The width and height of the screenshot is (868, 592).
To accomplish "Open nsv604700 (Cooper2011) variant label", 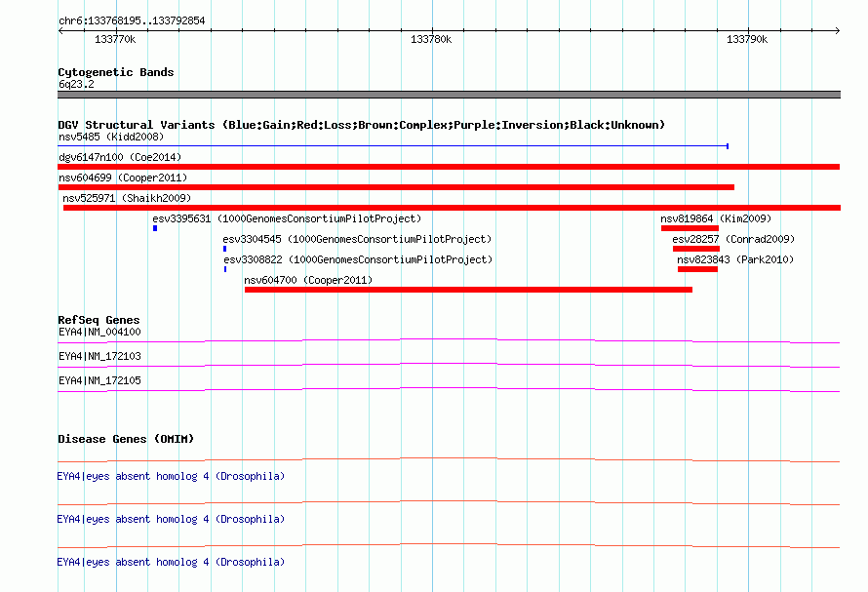I will point(308,280).
